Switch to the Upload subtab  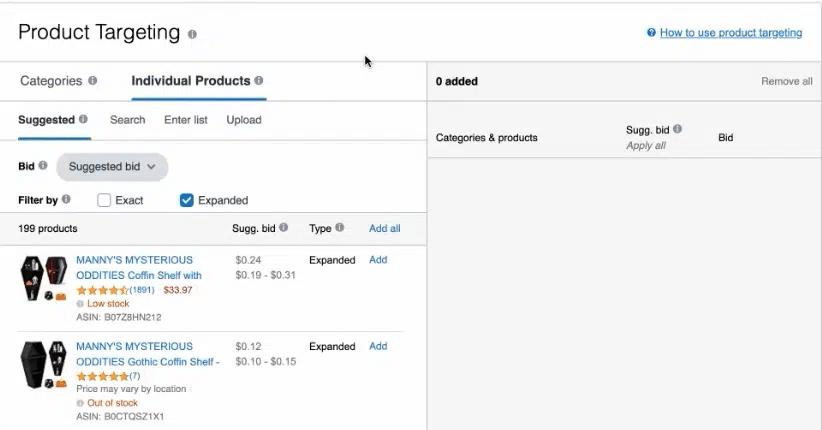(244, 120)
